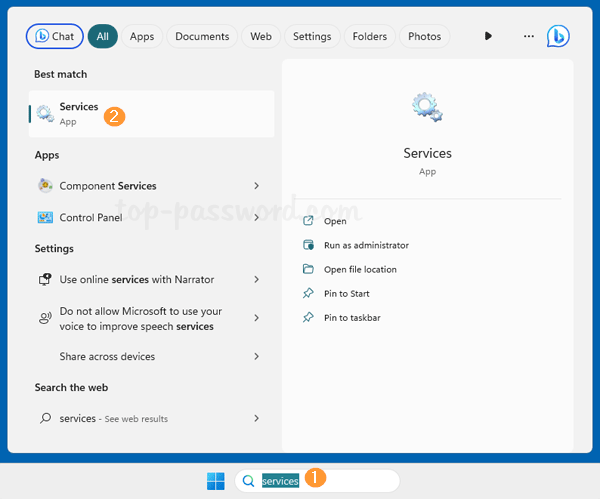Switch to the Apps filter tab
The width and height of the screenshot is (600, 499).
tap(142, 36)
